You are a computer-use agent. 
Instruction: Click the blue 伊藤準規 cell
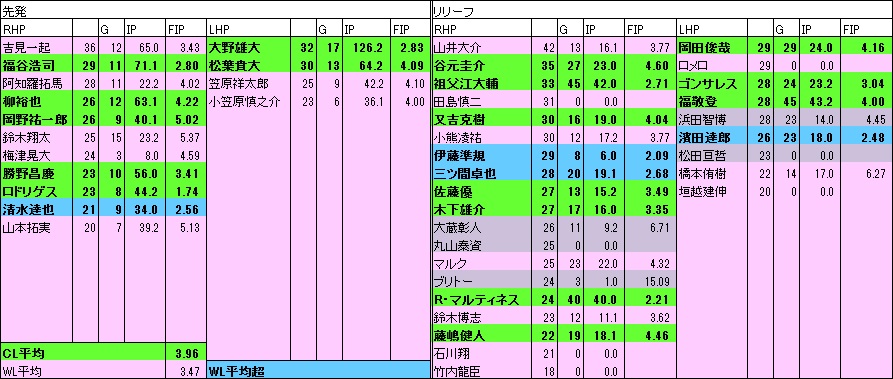(x=481, y=155)
